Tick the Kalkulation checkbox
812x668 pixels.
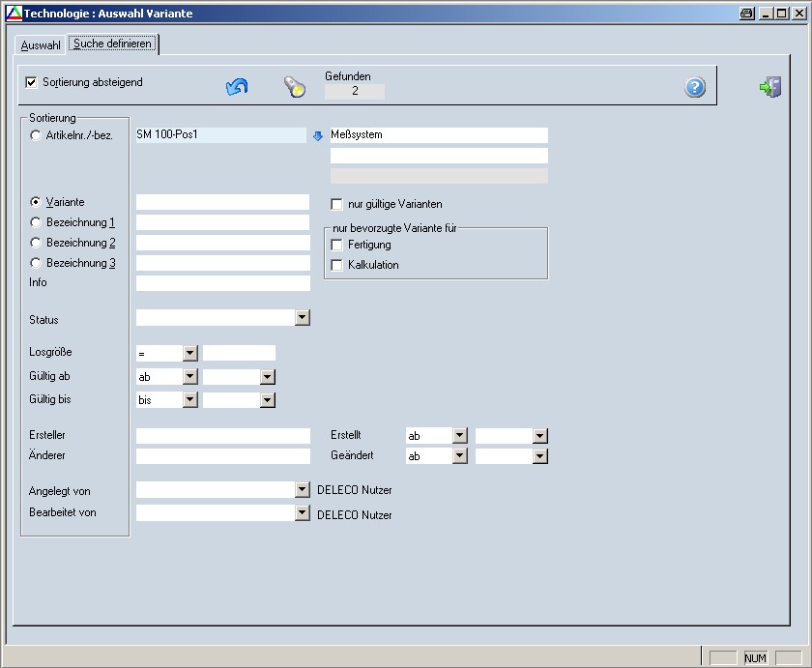pos(337,265)
